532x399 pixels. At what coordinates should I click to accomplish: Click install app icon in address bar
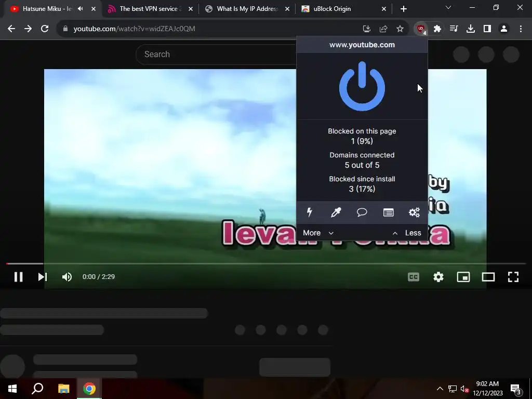point(366,29)
